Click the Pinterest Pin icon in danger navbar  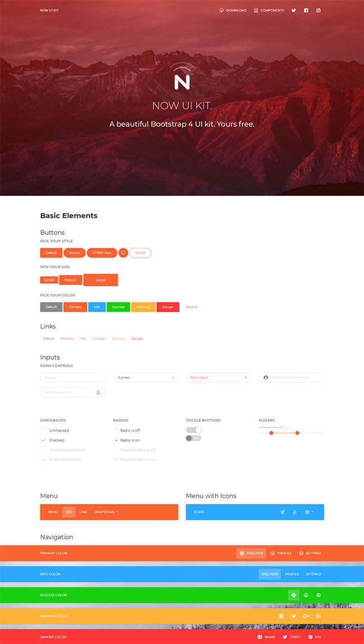(x=310, y=637)
